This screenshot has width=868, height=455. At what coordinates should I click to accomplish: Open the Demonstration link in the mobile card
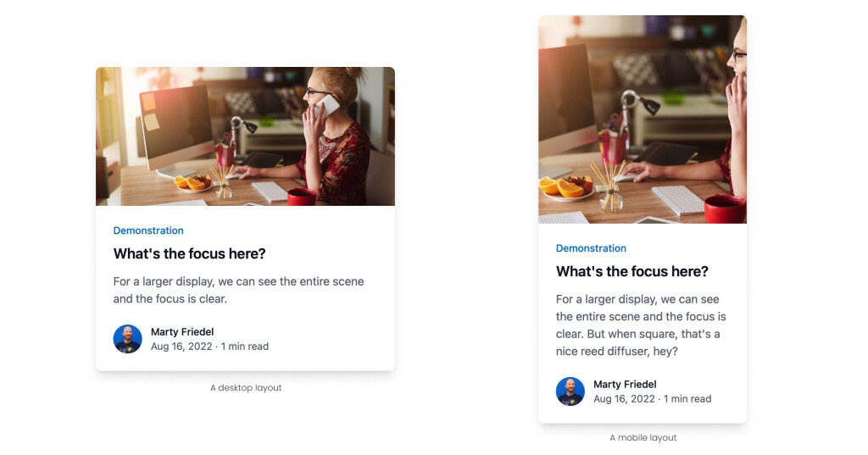(591, 248)
